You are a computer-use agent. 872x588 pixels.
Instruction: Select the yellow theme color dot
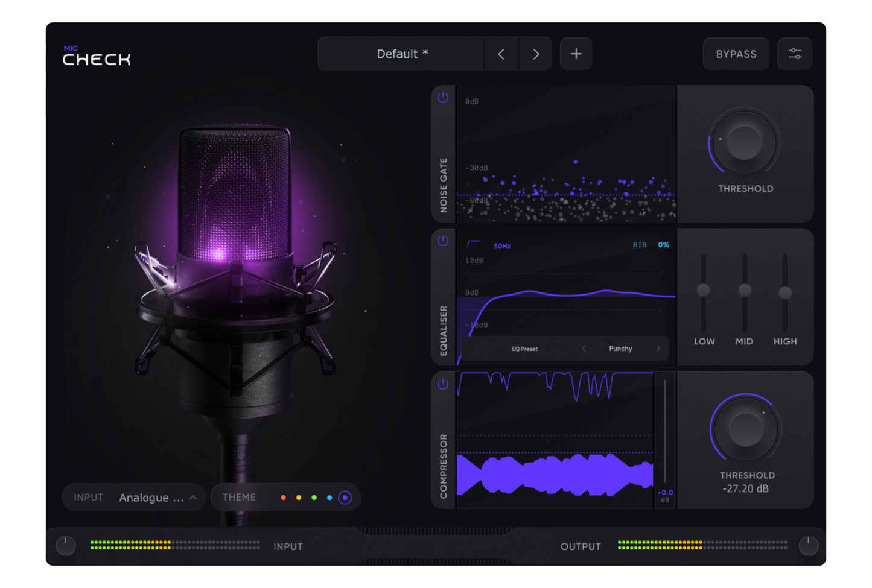(299, 498)
